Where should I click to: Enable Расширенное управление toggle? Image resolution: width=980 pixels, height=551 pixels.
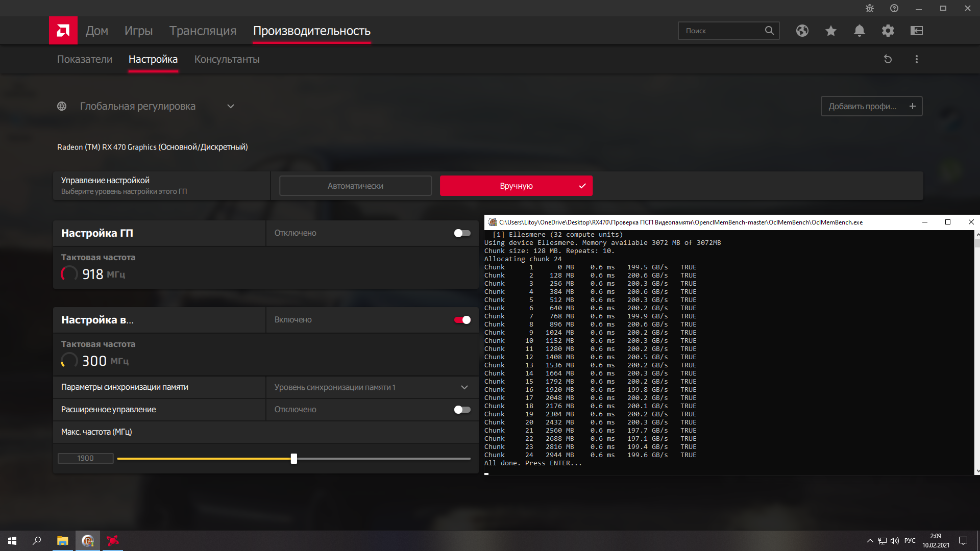coord(462,410)
